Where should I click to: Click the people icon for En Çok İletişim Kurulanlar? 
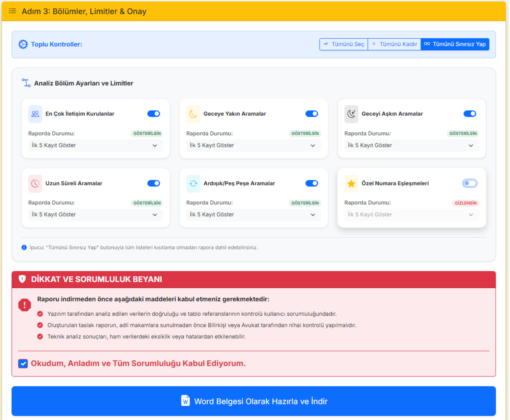point(35,114)
